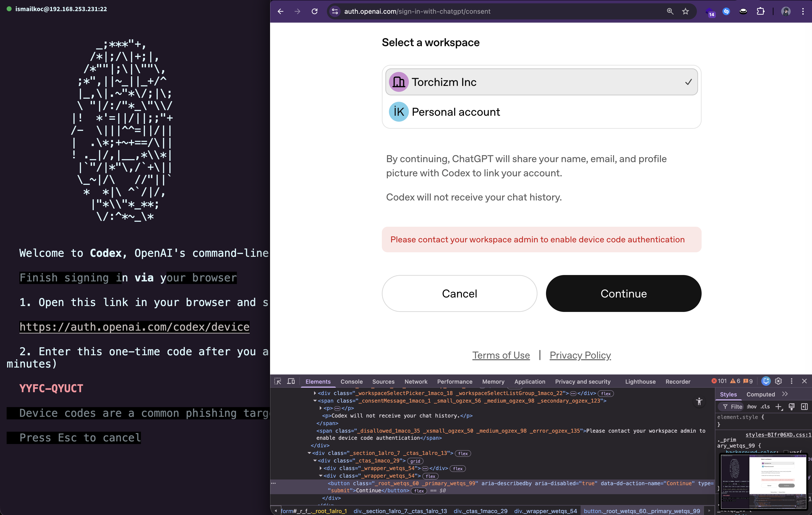Collapse the _ctas_1maco_29 div node
Screen dimensions: 812x515
(x=315, y=460)
